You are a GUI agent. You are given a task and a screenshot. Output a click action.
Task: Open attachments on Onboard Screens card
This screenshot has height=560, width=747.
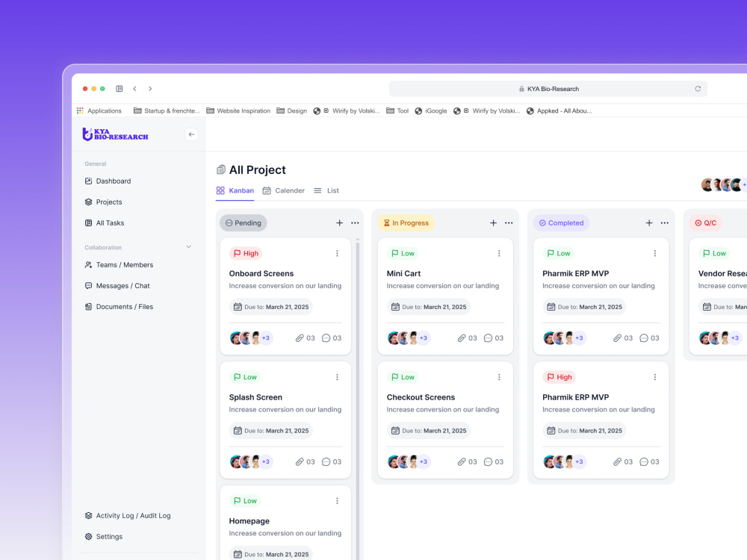click(x=305, y=338)
